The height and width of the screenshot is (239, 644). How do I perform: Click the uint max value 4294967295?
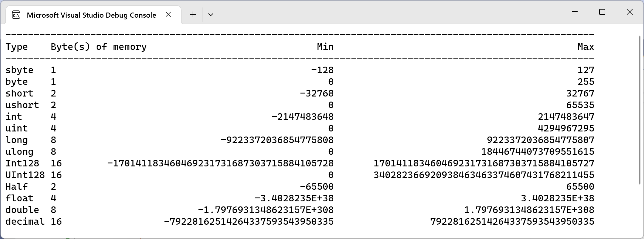click(x=566, y=128)
